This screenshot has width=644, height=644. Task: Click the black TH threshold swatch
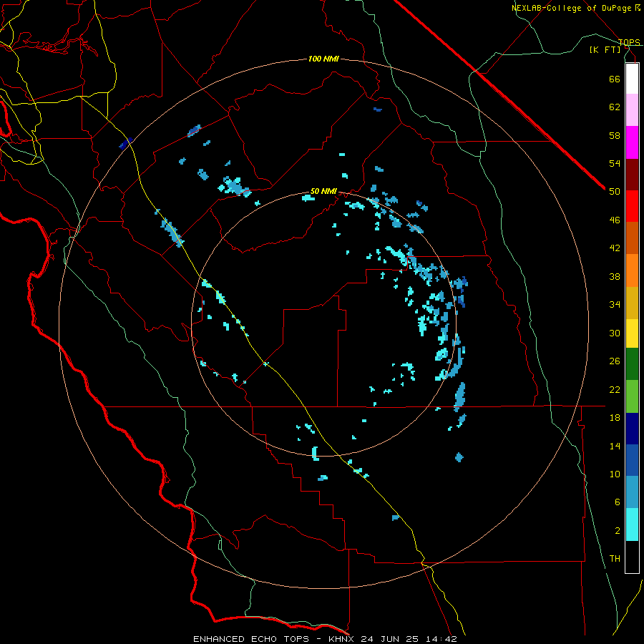632,557
